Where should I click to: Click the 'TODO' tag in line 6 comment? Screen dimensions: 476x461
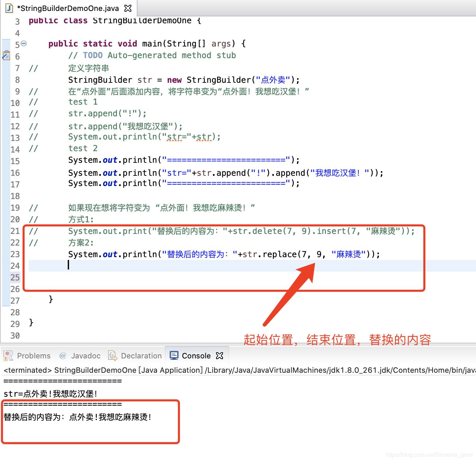(x=93, y=55)
